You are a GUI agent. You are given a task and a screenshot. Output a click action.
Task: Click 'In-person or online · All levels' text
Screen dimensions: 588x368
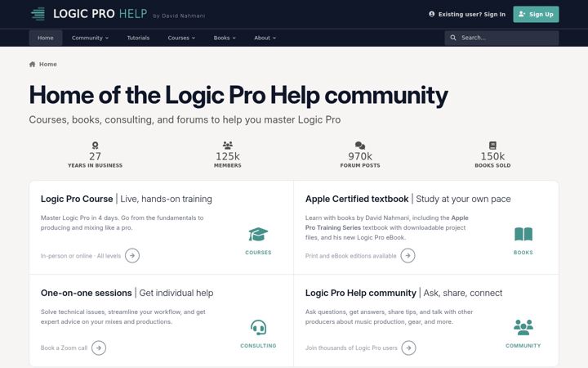(81, 256)
